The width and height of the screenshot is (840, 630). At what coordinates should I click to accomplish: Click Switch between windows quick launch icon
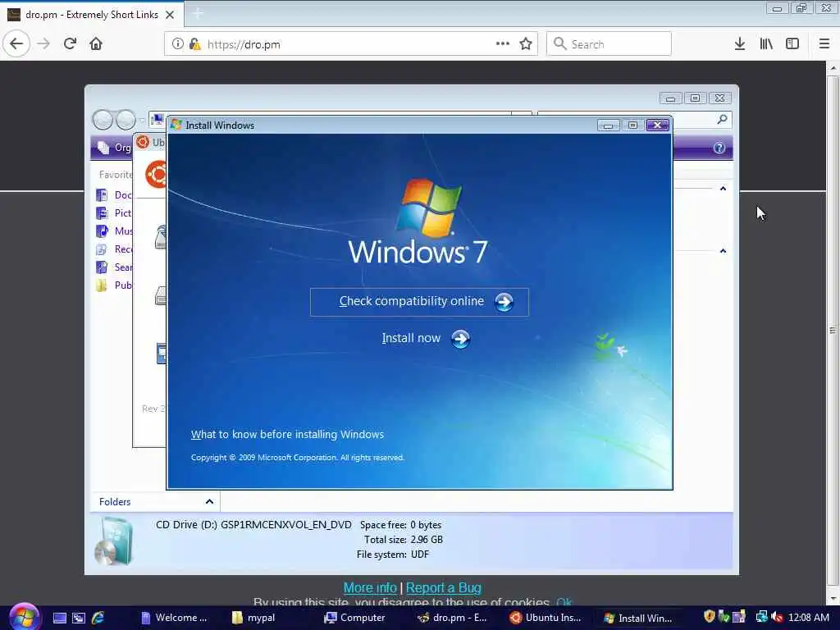(79, 618)
